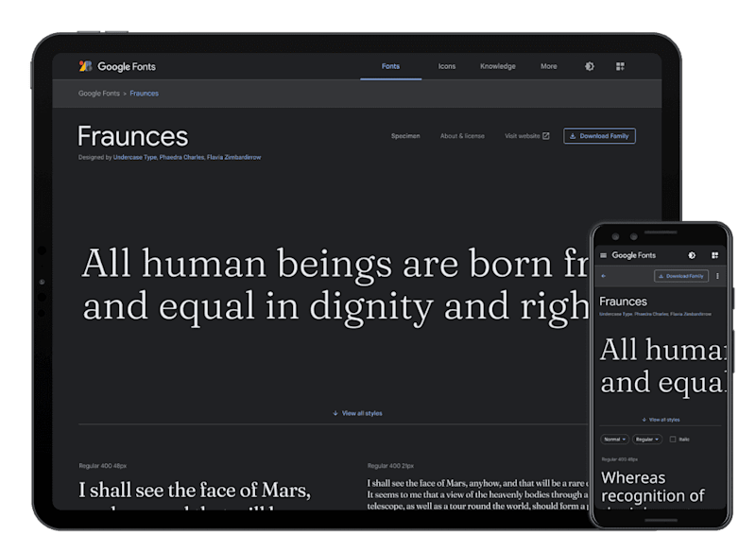Check the Italic checkbox on the phone
The height and width of the screenshot is (552, 756).
(673, 440)
